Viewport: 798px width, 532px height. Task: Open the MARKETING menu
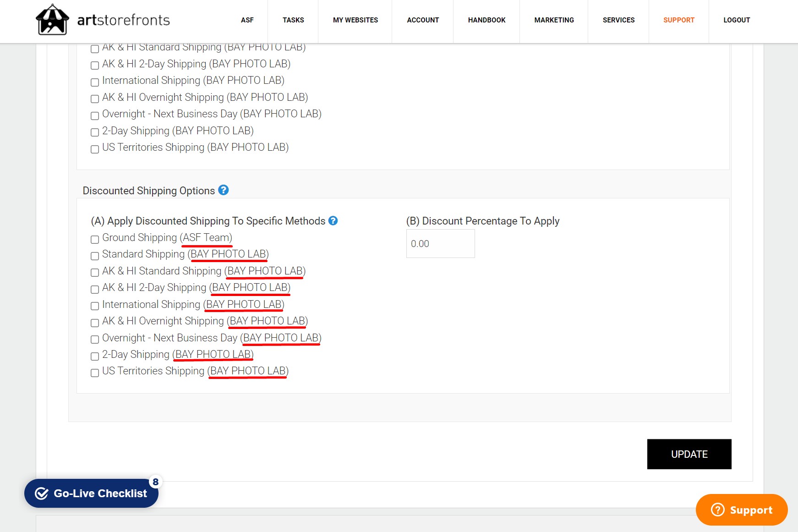pos(554,20)
